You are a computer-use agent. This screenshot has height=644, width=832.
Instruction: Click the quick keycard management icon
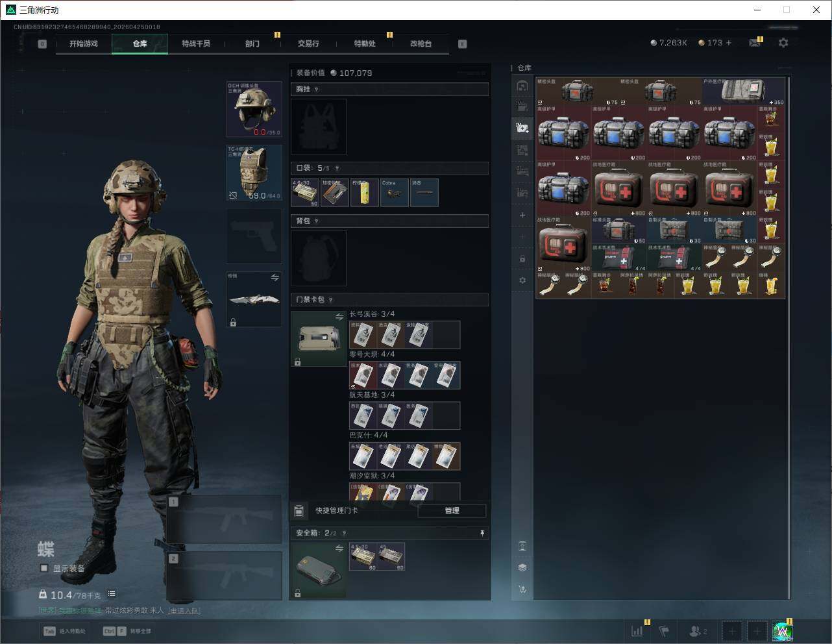tap(299, 511)
